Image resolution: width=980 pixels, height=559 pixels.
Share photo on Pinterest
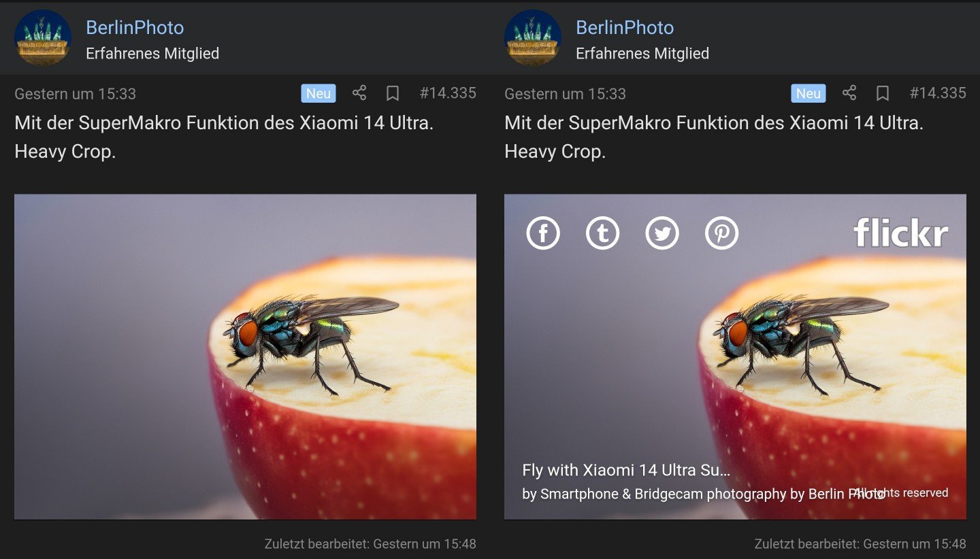click(721, 233)
